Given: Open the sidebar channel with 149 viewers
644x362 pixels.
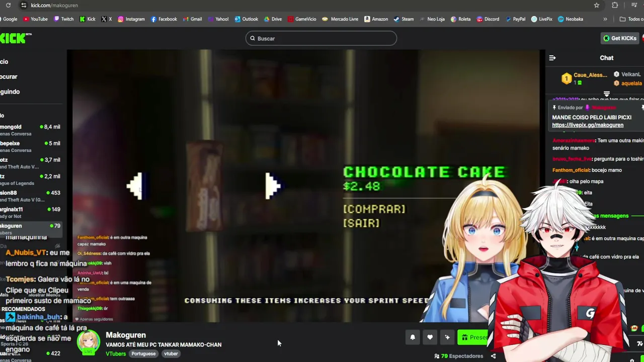Looking at the screenshot, I should point(30,212).
